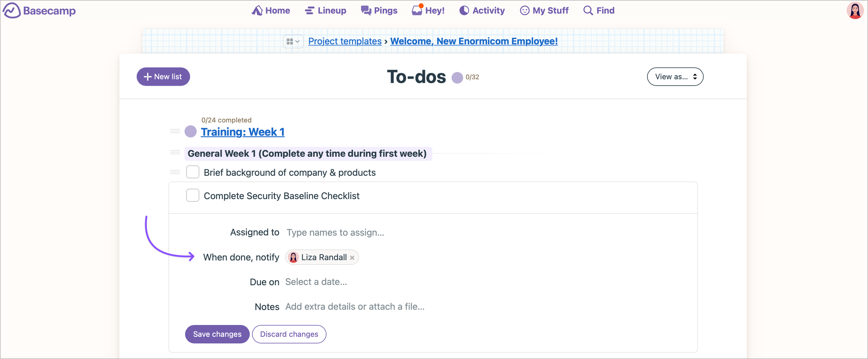Click the Basecamp logo
Screen dimensions: 868x359
pyautogui.click(x=39, y=10)
